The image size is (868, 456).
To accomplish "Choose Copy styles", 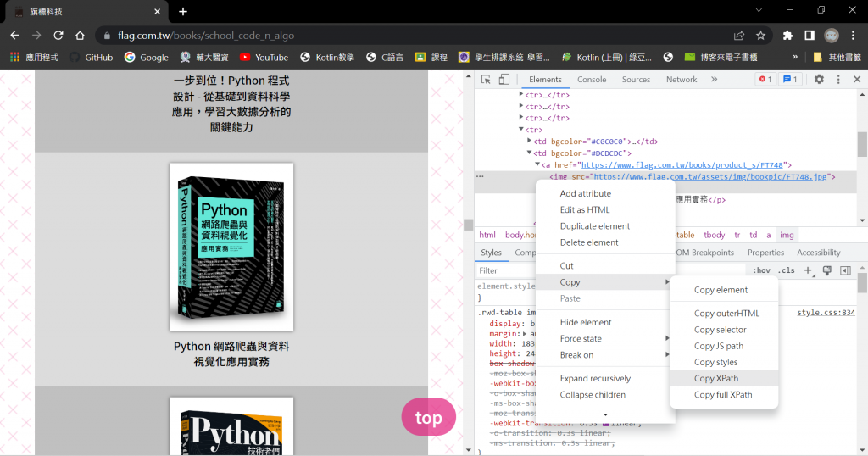I will (724, 362).
